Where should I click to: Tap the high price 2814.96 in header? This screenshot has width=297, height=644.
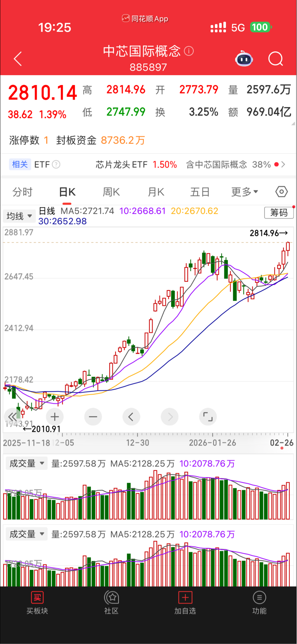coord(126,90)
